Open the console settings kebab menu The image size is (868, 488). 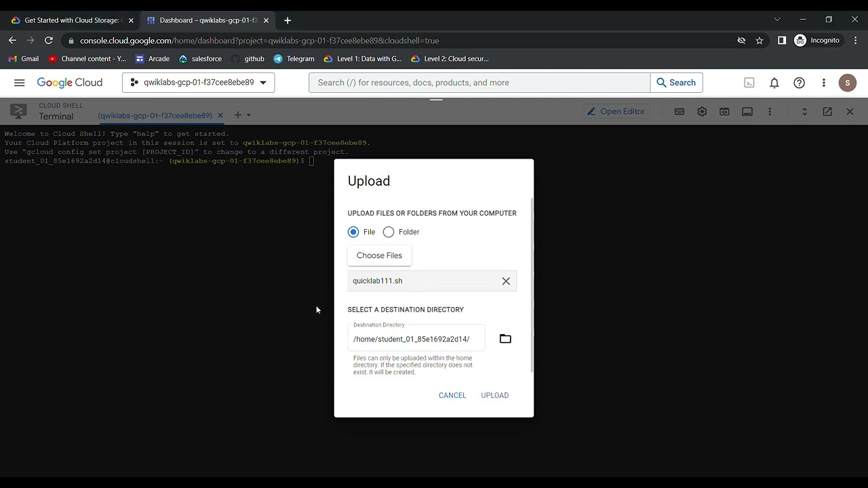(824, 83)
